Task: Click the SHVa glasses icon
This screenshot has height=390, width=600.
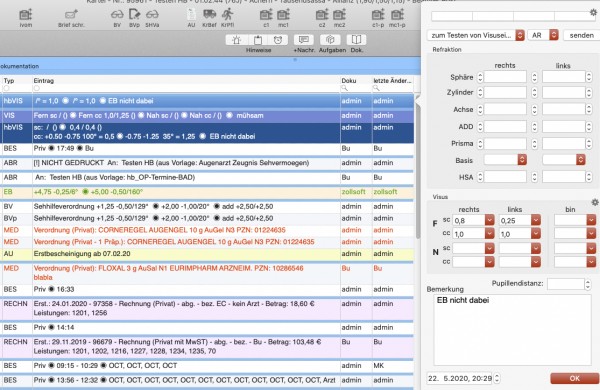Action: (152, 15)
